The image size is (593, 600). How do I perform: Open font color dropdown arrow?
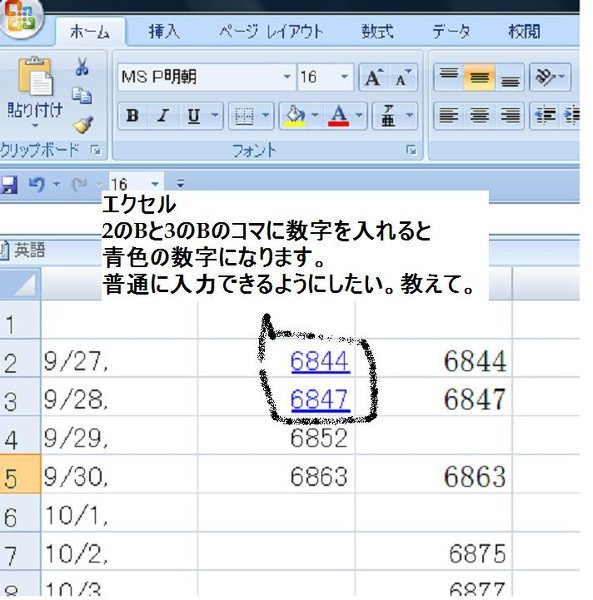click(359, 115)
